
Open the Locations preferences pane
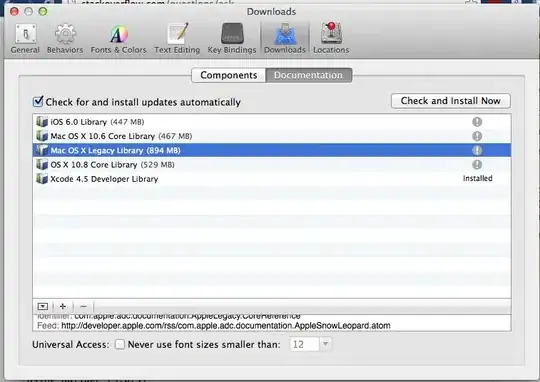point(331,38)
